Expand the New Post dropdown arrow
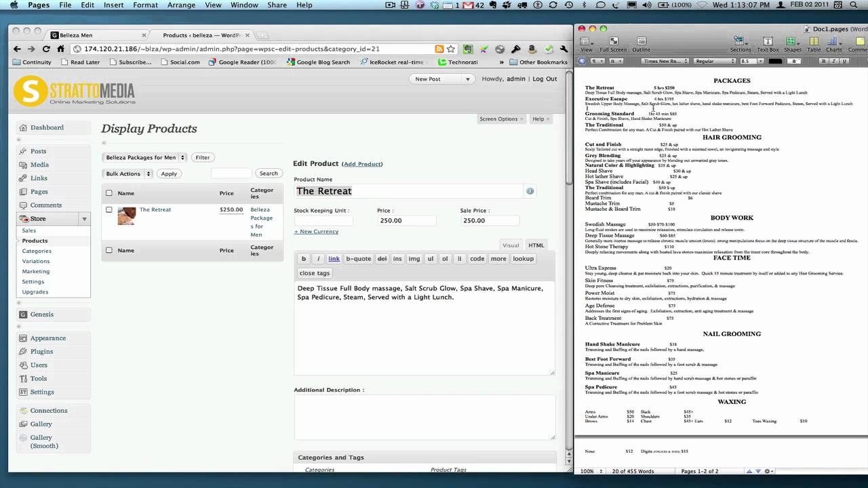Viewport: 868px width, 488px height. pos(467,79)
